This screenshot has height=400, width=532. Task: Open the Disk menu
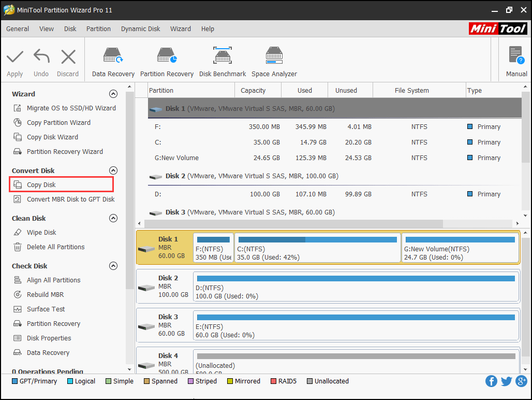coord(70,29)
